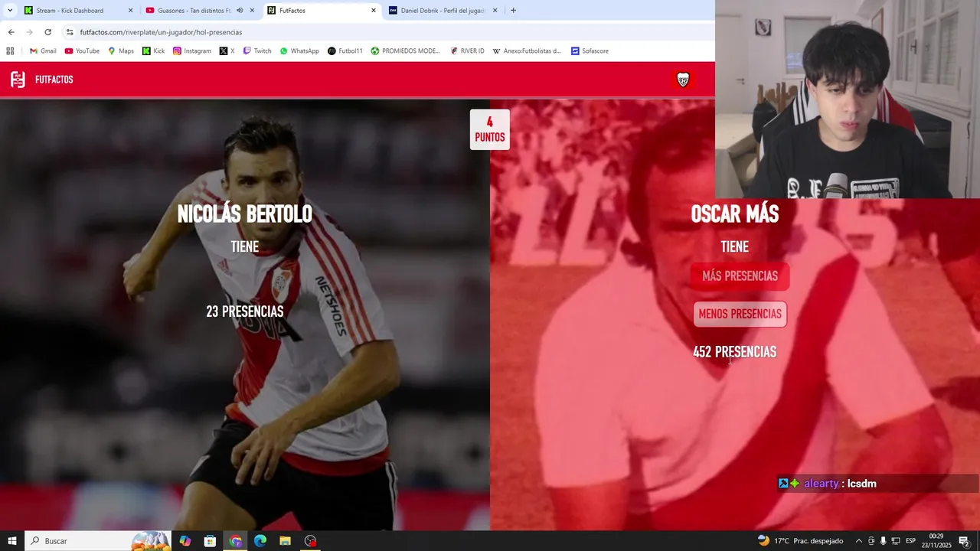Screen dimensions: 980x551
Task: Go forward with the forward arrow
Action: pos(29,32)
